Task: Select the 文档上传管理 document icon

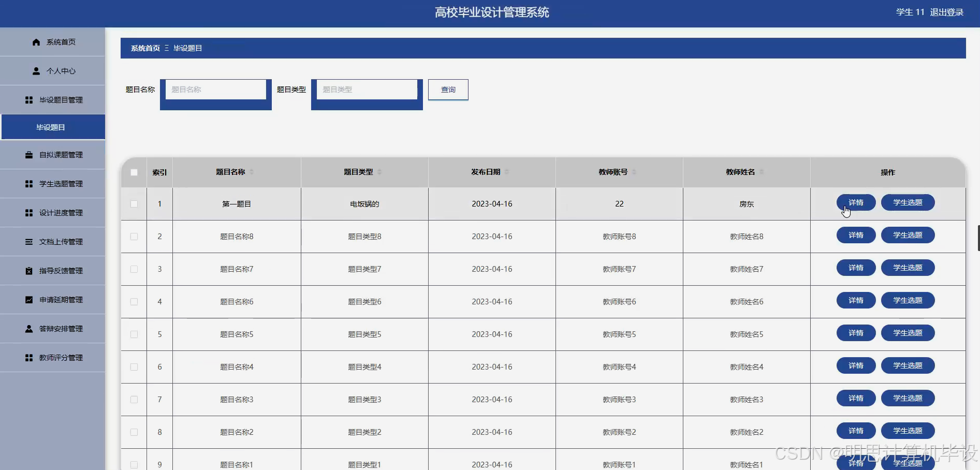Action: (x=28, y=241)
